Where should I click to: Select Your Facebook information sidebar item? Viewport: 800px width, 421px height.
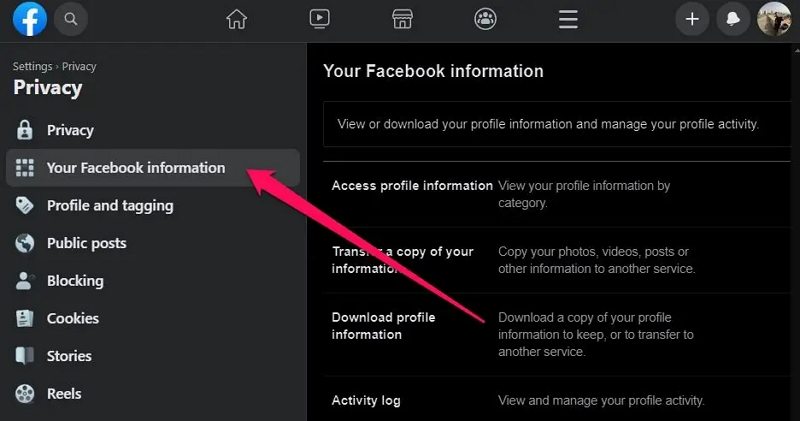point(135,168)
